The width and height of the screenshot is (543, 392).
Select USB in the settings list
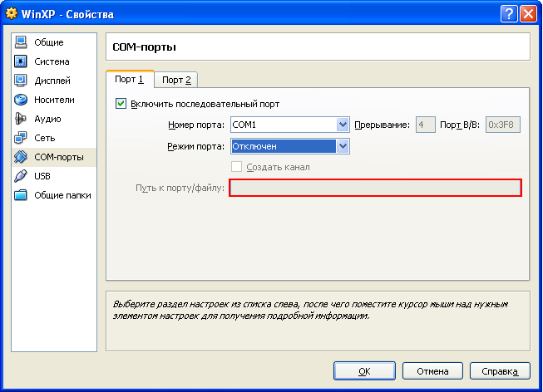pyautogui.click(x=54, y=176)
